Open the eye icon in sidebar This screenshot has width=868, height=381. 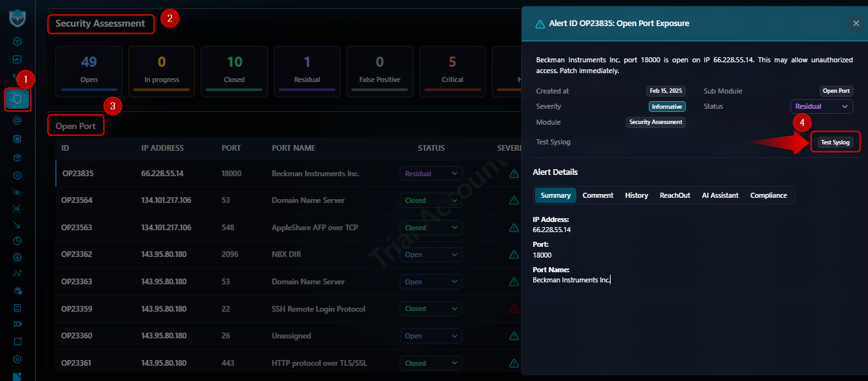pos(17,191)
